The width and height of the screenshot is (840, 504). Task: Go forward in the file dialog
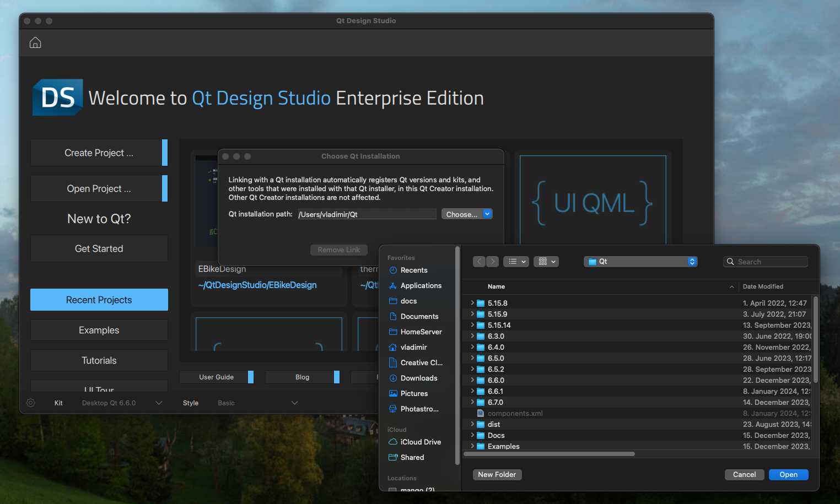(x=493, y=262)
